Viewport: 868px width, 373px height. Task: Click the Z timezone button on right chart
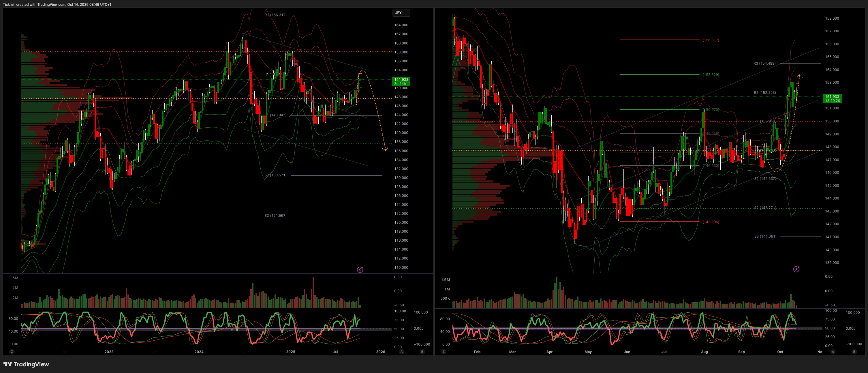point(443,352)
